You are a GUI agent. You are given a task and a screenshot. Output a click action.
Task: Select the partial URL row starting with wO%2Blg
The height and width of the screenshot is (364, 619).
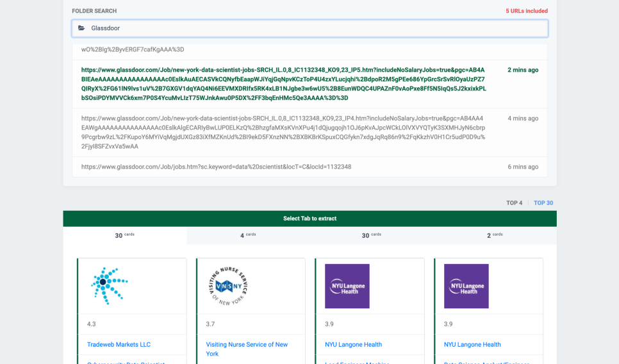coord(133,49)
